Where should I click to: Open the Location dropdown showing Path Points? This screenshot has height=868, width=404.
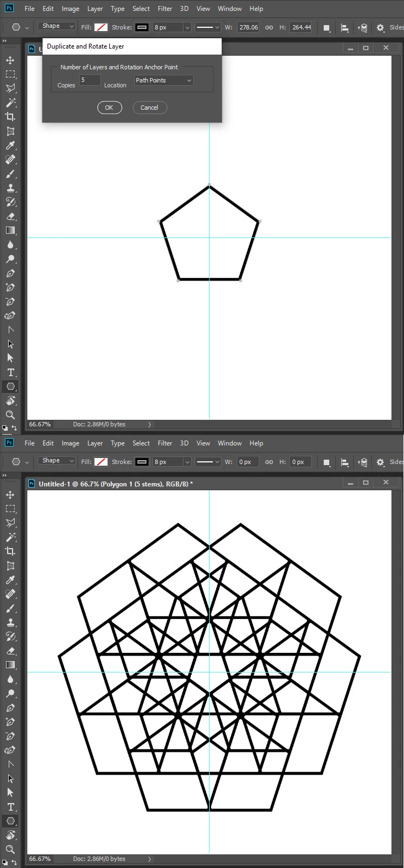pos(164,80)
